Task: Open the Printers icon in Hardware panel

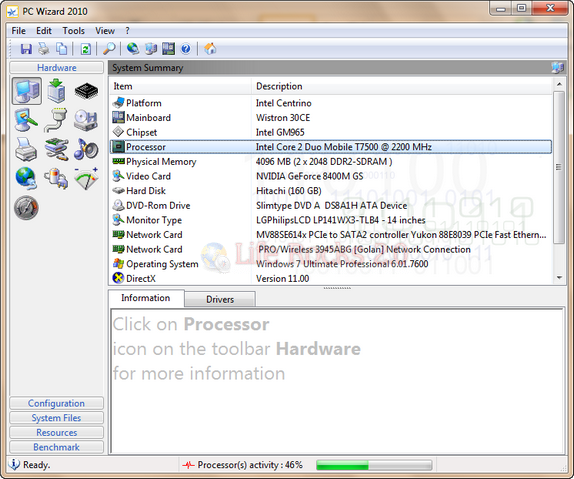Action: [x=26, y=149]
